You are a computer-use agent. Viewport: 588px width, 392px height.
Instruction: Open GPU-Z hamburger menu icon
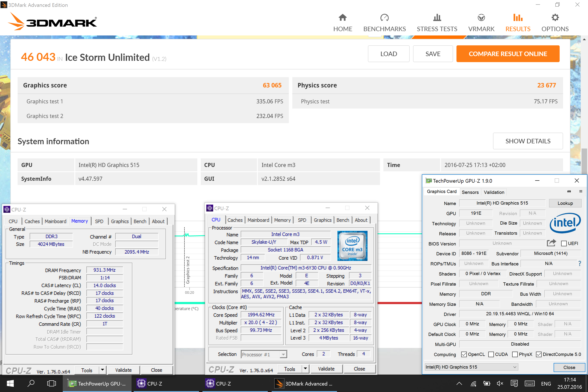click(x=580, y=191)
